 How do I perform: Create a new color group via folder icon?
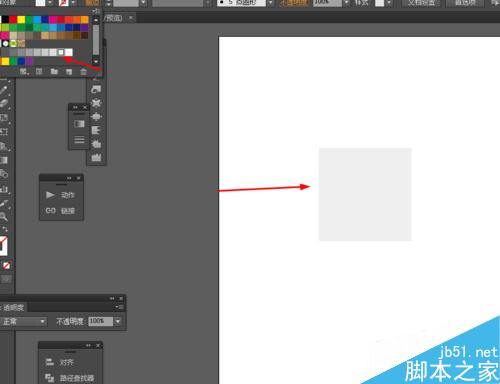(x=54, y=71)
